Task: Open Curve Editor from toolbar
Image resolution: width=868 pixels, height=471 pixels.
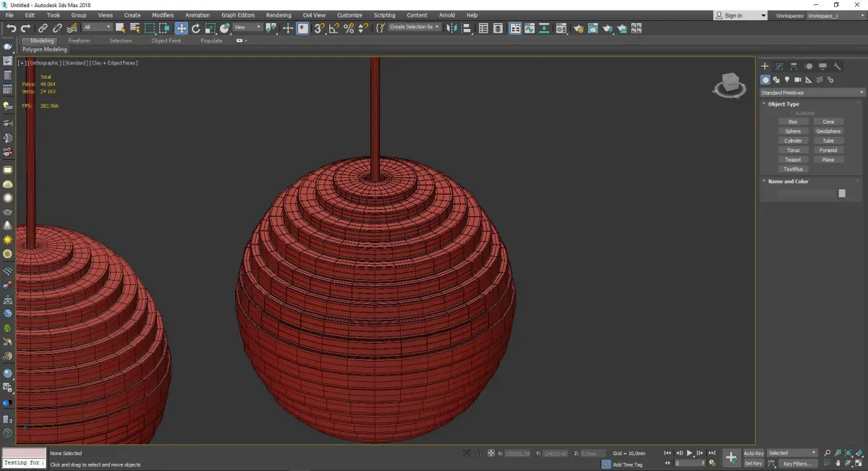Action: click(x=529, y=28)
